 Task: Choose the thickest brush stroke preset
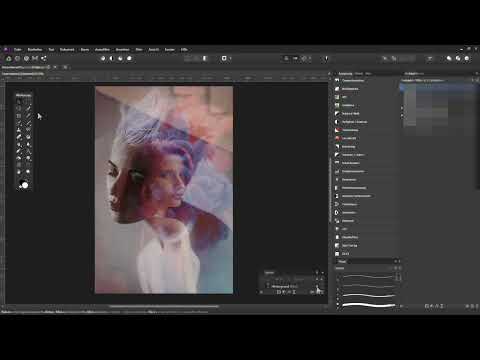[x=369, y=305]
